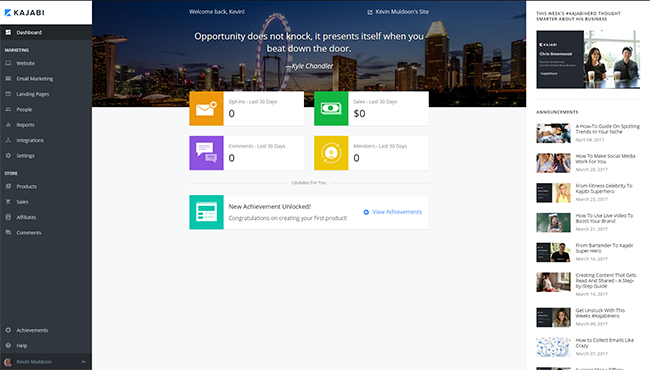
Task: Click the Kevin Muldoon name in sidebar footer
Action: coord(34,362)
